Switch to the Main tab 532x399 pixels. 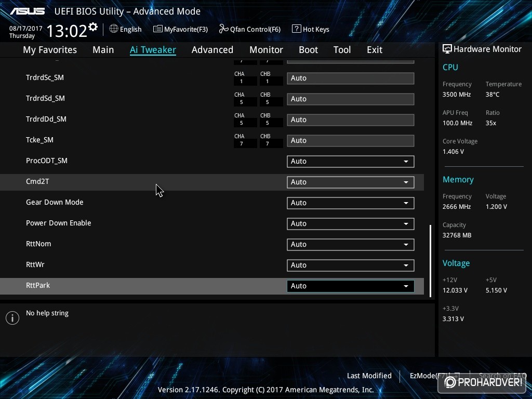[x=103, y=50]
